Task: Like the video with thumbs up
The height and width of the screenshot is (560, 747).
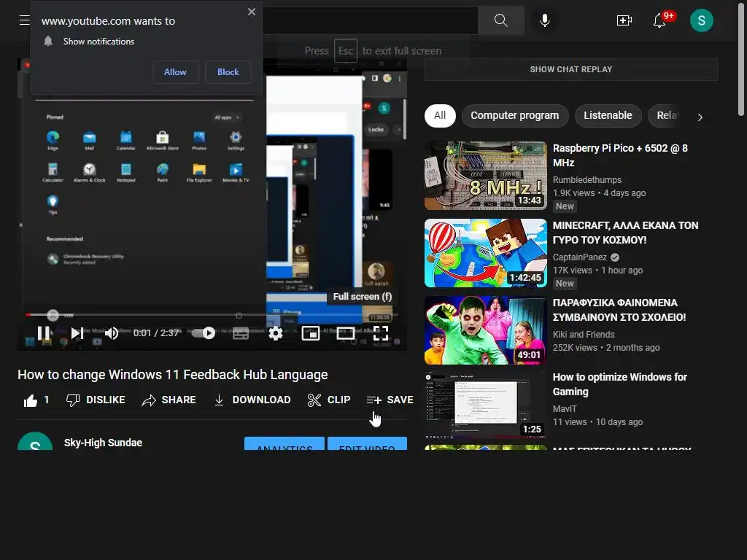Action: 31,400
